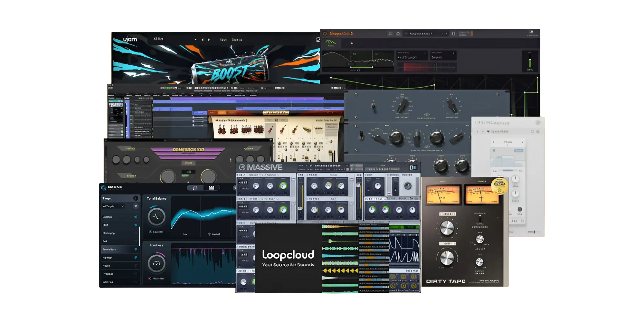
Task: Open the Equalizer via its info icon
Action: click(150, 232)
